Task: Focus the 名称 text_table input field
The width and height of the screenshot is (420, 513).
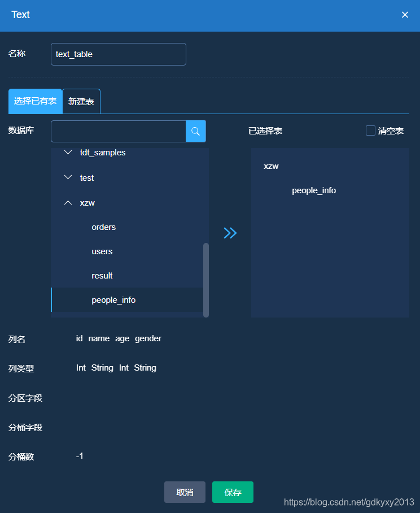Action: pos(119,54)
